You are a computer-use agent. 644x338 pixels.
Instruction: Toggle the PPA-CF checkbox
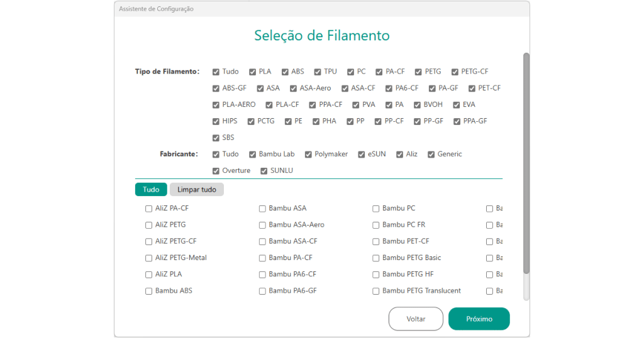pyautogui.click(x=312, y=105)
